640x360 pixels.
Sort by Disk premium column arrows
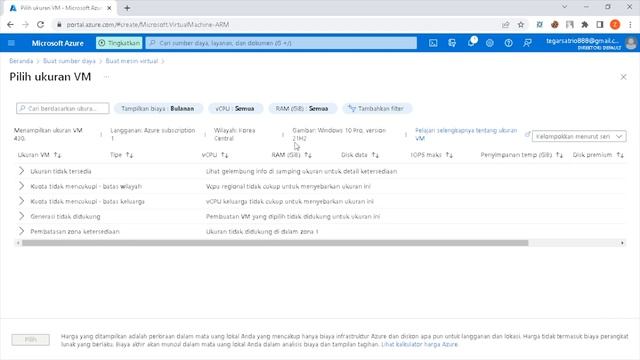tap(620, 155)
